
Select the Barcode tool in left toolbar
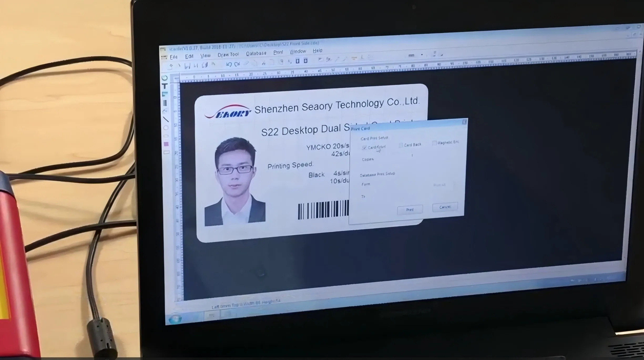(165, 103)
